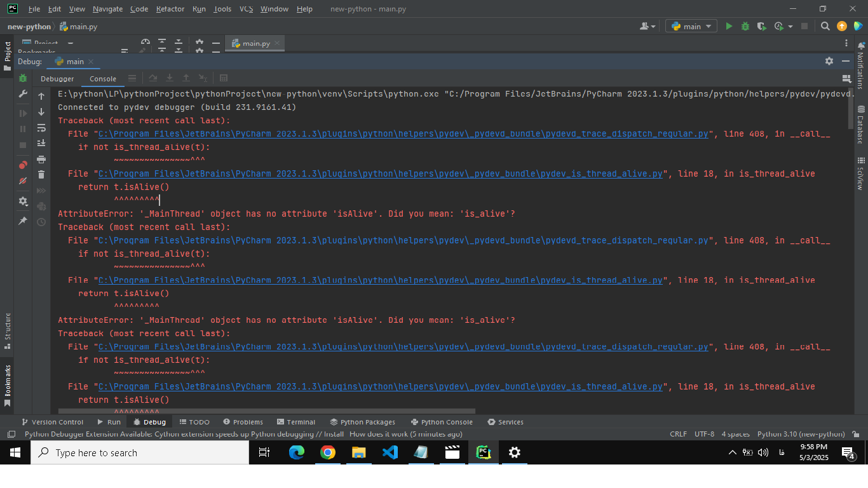Click Down the Stack Trace arrow

coord(41,112)
